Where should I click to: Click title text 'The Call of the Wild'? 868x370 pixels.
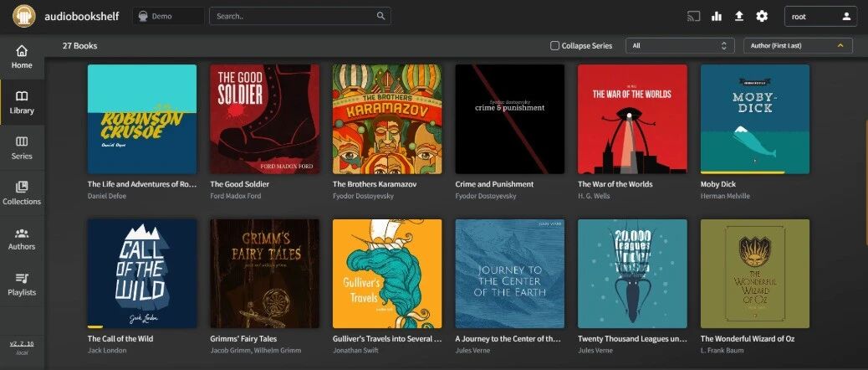tap(120, 338)
